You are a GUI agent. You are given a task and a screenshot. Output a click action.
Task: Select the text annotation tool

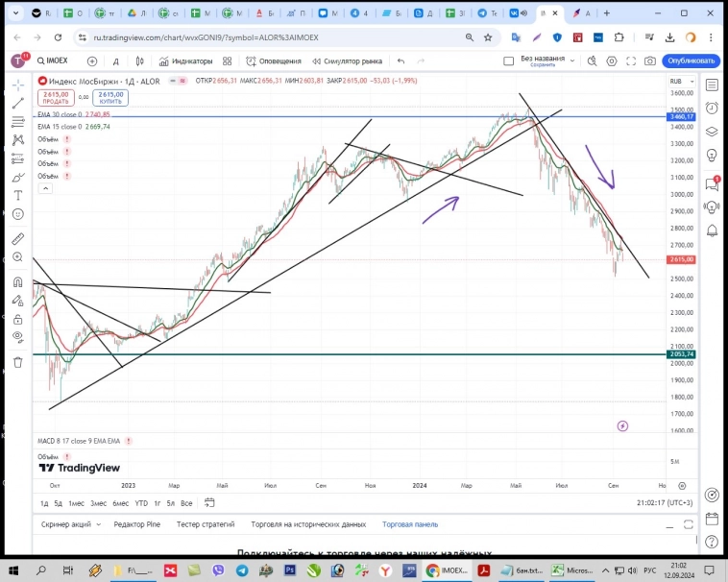17,196
